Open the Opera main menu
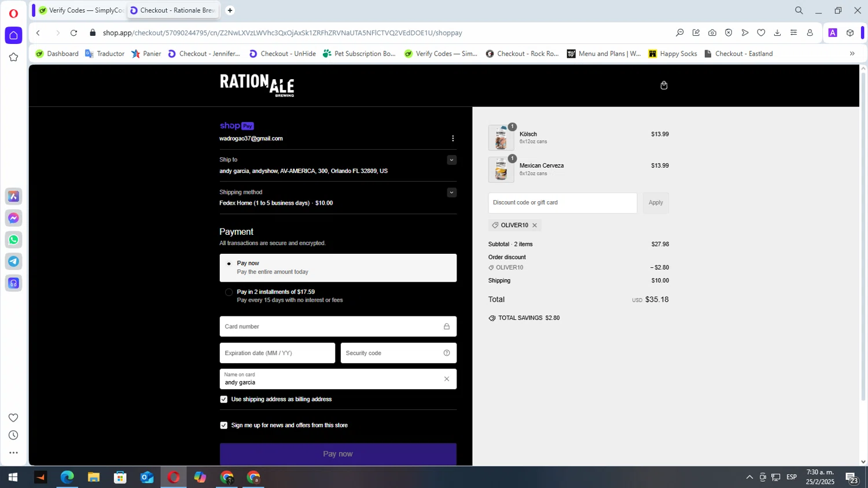This screenshot has height=488, width=868. click(13, 13)
